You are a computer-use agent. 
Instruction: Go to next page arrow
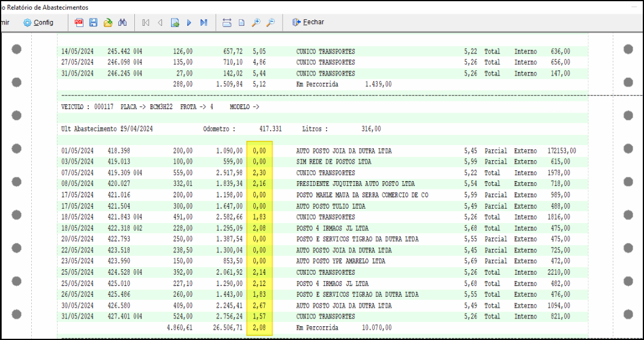coord(189,23)
